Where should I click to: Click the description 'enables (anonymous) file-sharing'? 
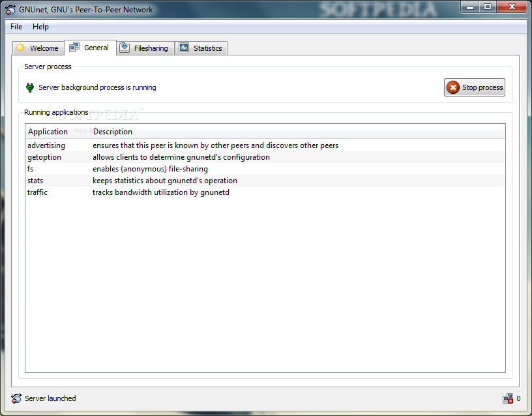(x=150, y=169)
